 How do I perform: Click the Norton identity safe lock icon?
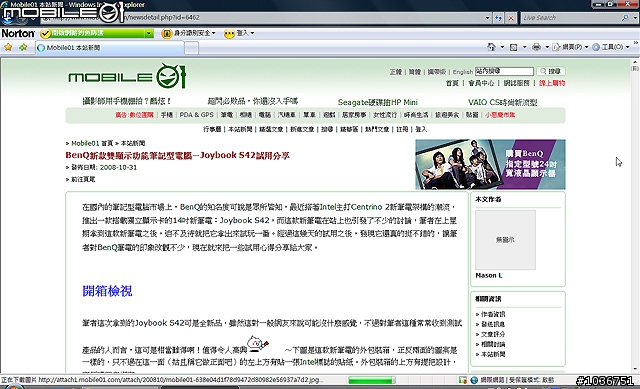[167, 33]
